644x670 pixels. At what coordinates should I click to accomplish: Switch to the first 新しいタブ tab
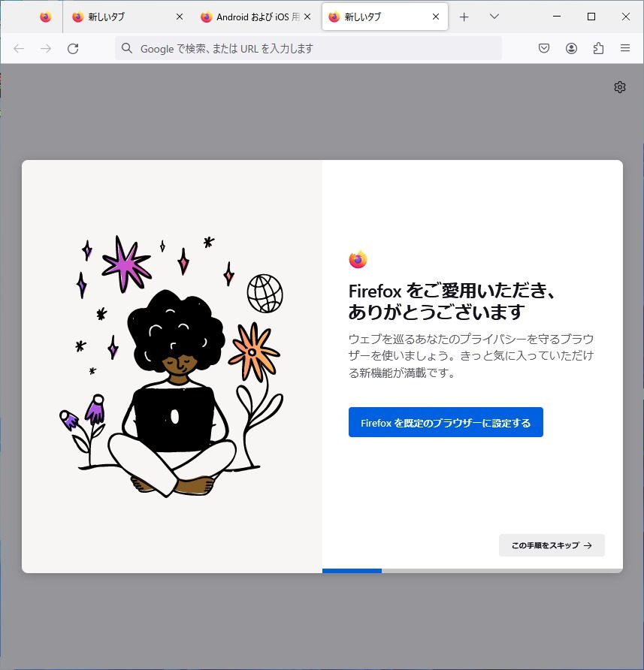[x=127, y=17]
